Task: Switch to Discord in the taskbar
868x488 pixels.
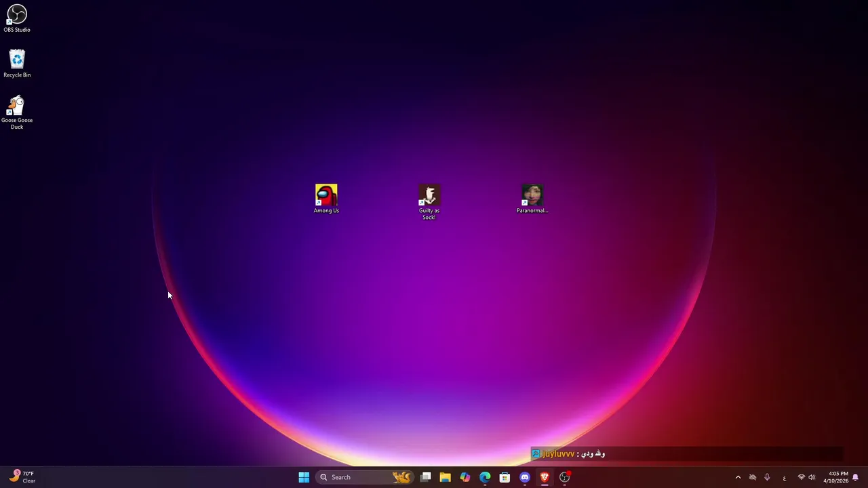Action: pos(524,477)
